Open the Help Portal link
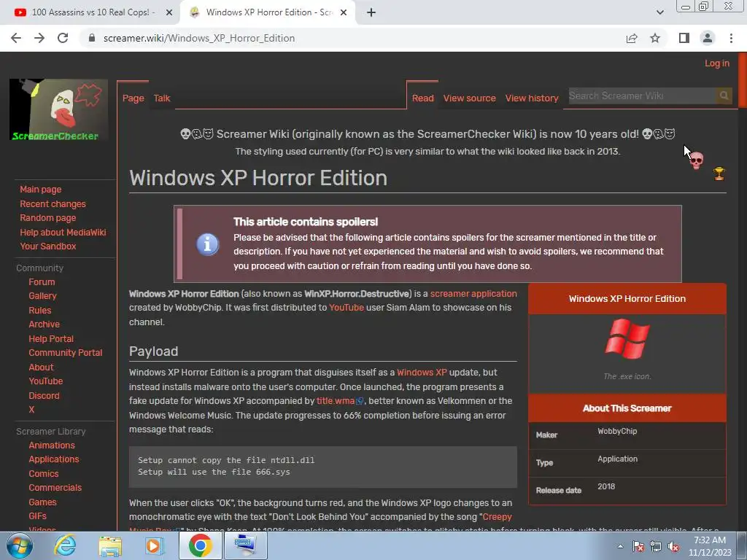 [51, 339]
